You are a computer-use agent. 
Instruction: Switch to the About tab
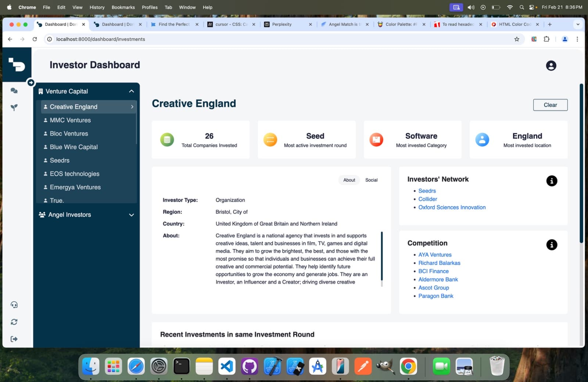coord(349,180)
